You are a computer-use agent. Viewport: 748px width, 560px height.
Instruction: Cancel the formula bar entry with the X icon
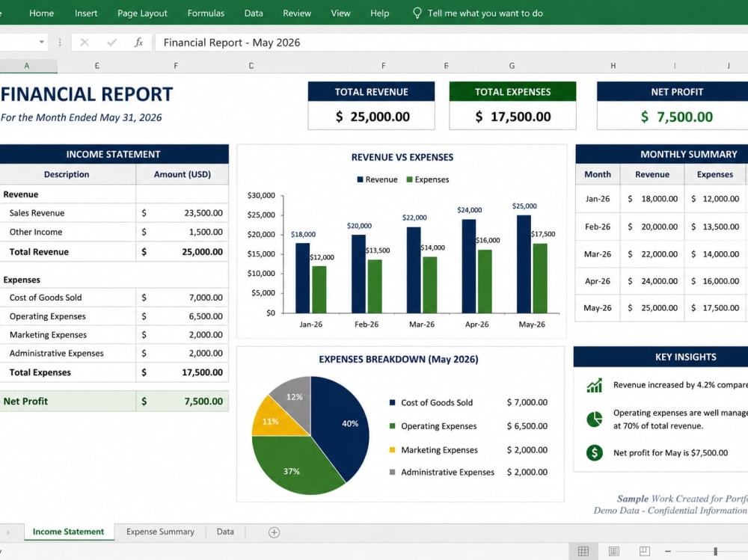click(85, 43)
